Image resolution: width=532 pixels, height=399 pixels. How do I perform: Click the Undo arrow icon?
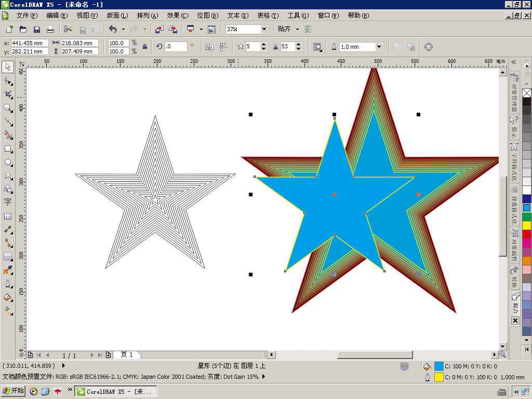(113, 29)
